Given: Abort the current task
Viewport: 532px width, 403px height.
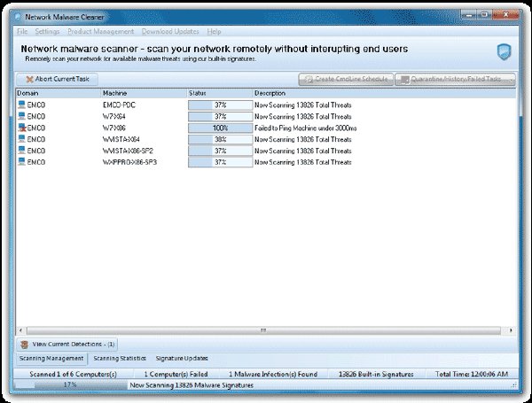Looking at the screenshot, I should point(58,80).
